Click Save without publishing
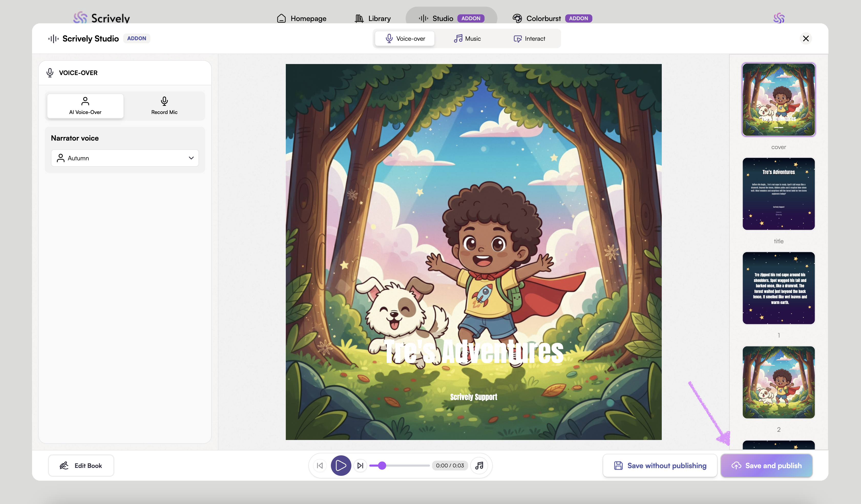The image size is (861, 504). (x=660, y=465)
